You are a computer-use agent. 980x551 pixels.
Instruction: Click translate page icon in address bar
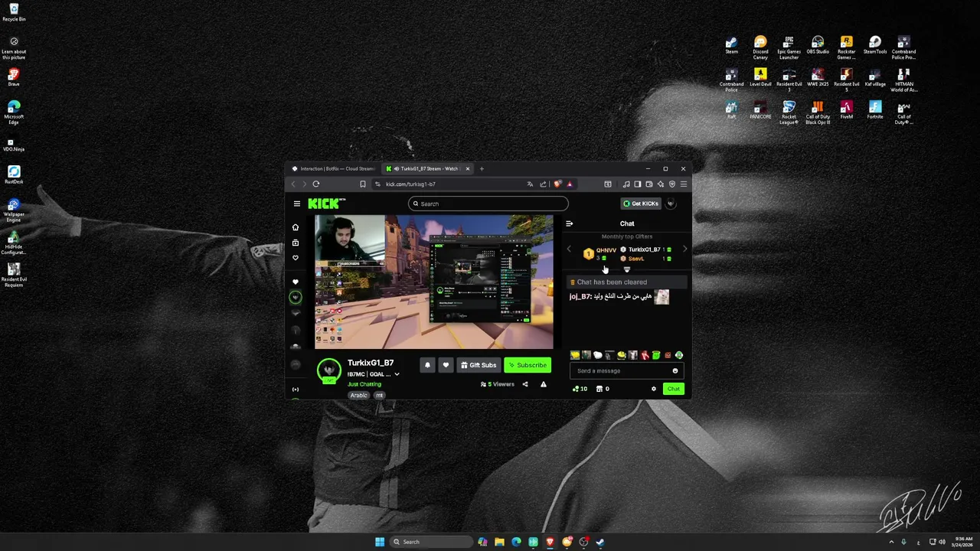tap(530, 184)
